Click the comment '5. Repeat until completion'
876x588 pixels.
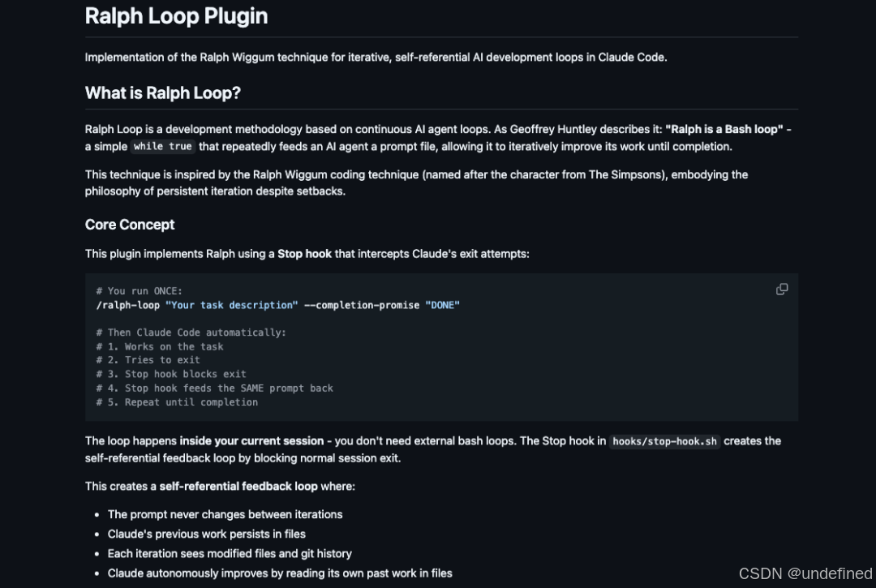[x=177, y=402]
